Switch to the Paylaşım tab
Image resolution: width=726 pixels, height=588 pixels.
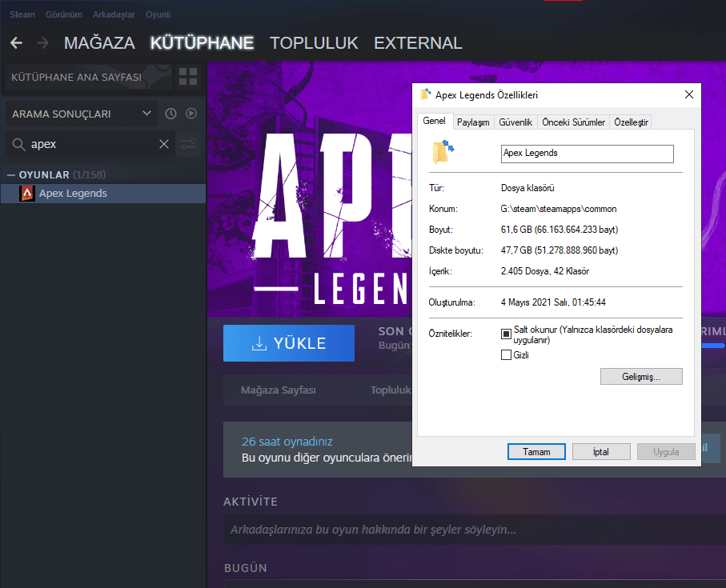tap(473, 122)
